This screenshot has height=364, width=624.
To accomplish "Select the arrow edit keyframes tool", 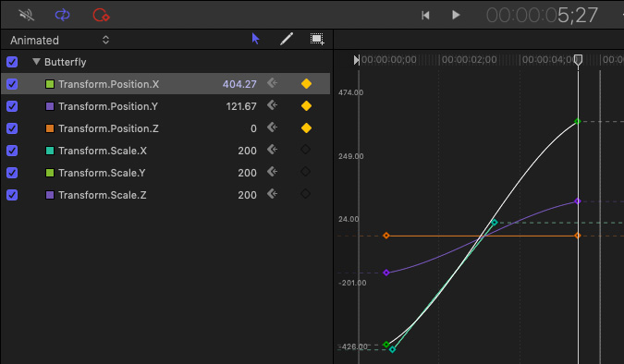I will [255, 39].
